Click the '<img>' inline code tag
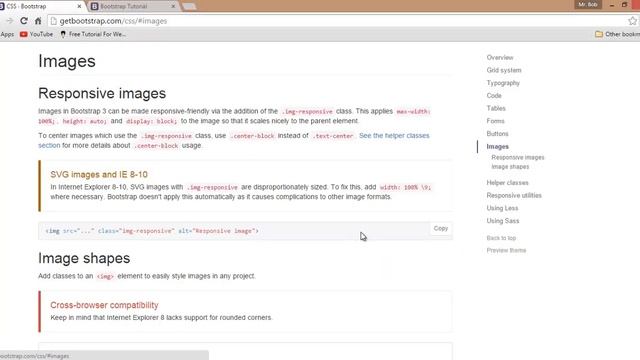 pyautogui.click(x=105, y=276)
